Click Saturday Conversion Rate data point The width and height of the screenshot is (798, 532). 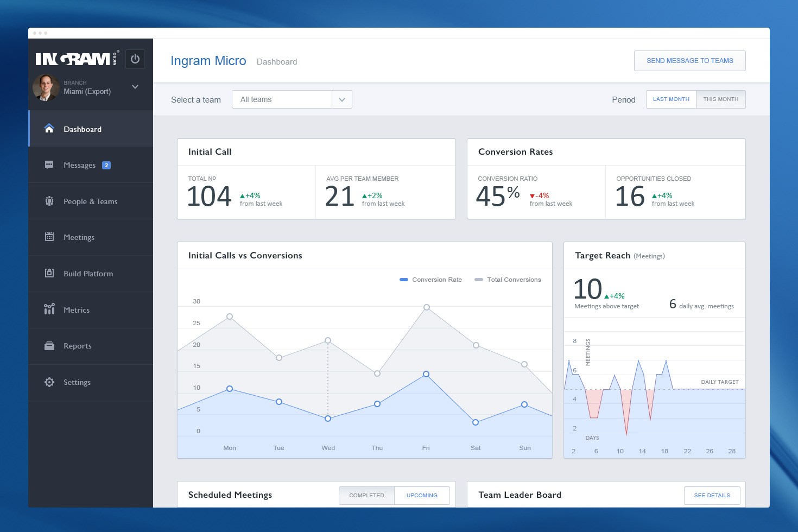[476, 422]
